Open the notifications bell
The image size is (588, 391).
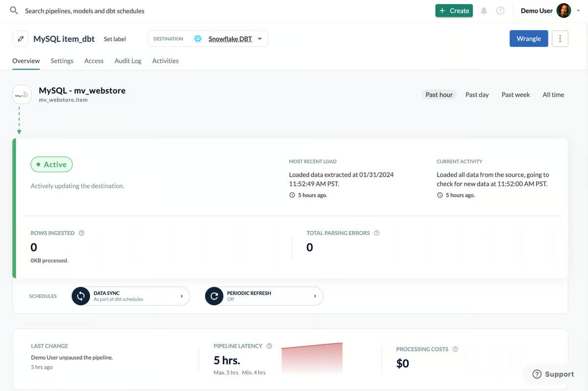tap(484, 11)
